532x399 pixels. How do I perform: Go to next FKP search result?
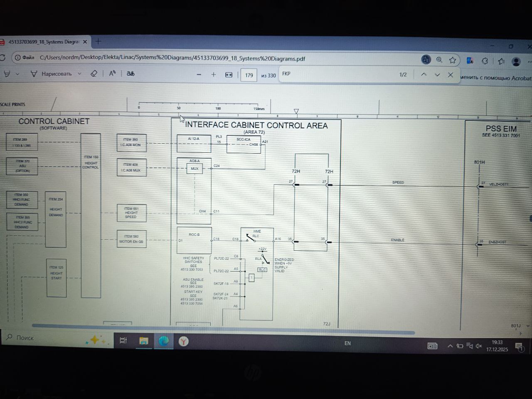[437, 75]
